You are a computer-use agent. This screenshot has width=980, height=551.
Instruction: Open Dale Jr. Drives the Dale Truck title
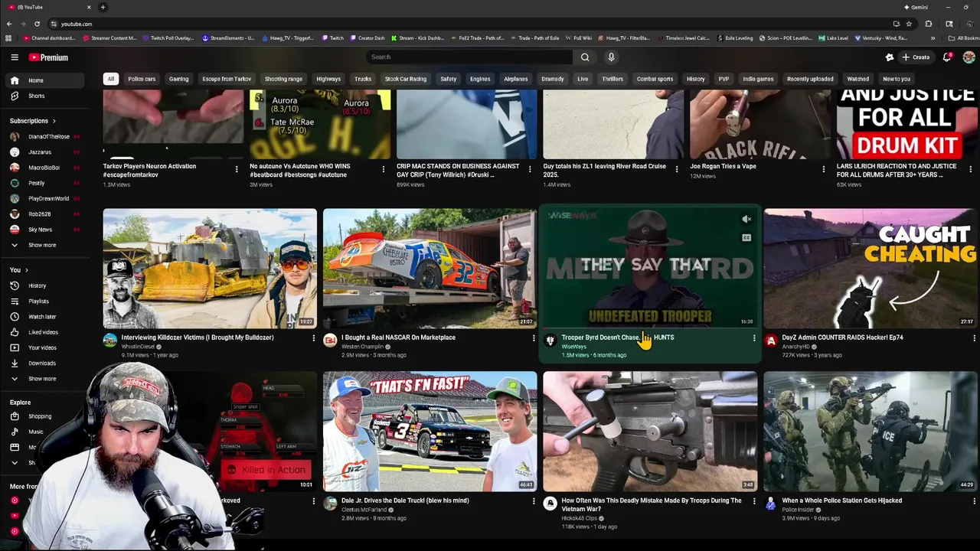point(405,500)
